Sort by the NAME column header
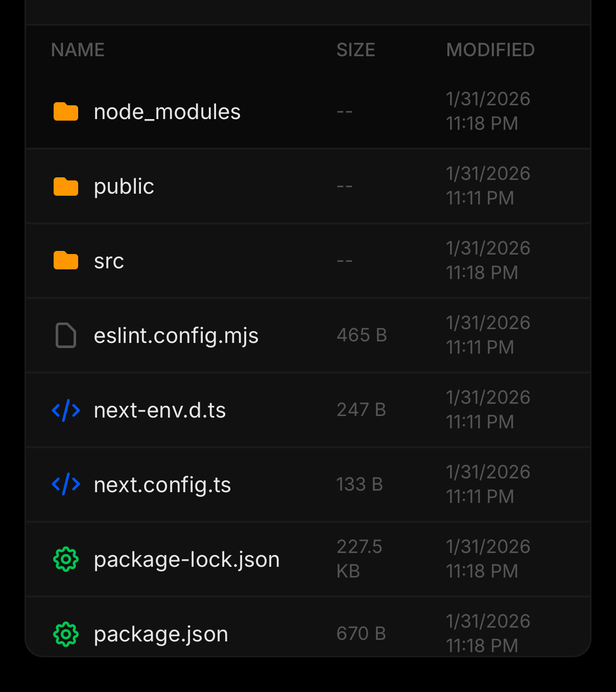Viewport: 616px width, 692px height. (x=78, y=50)
